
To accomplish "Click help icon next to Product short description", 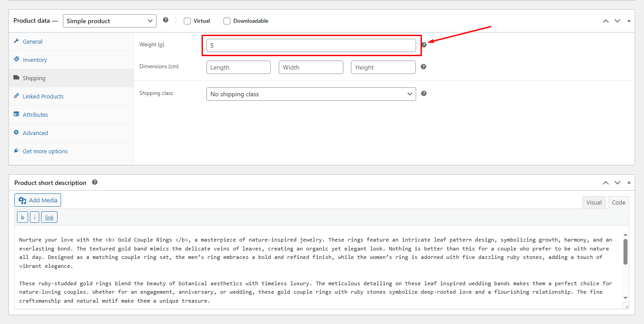I will point(95,182).
